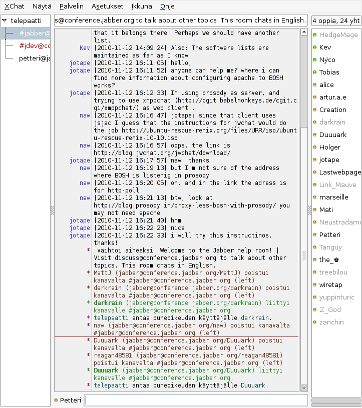The height and width of the screenshot is (408, 362).
Task: Select user Kev in user list
Action: click(x=325, y=47)
